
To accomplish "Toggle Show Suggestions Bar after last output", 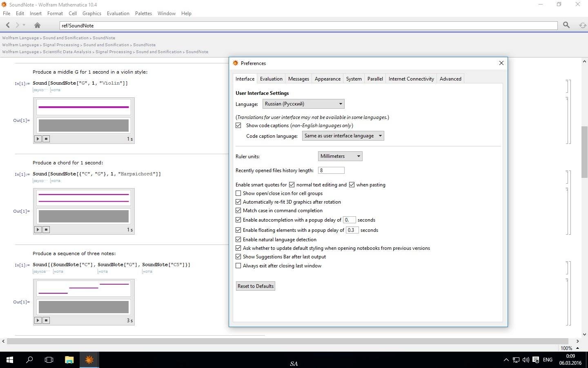I will click(238, 257).
